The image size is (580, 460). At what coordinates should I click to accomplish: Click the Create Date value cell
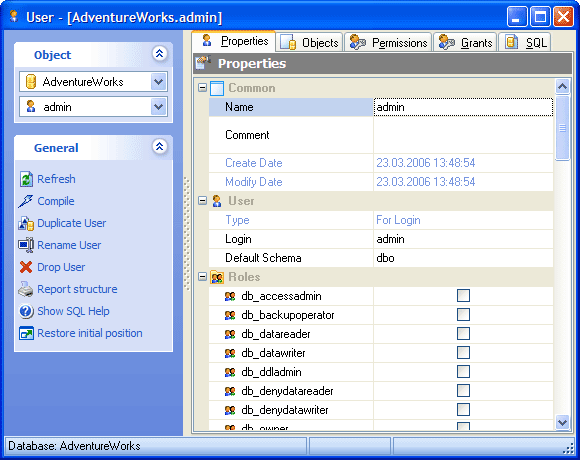[463, 163]
